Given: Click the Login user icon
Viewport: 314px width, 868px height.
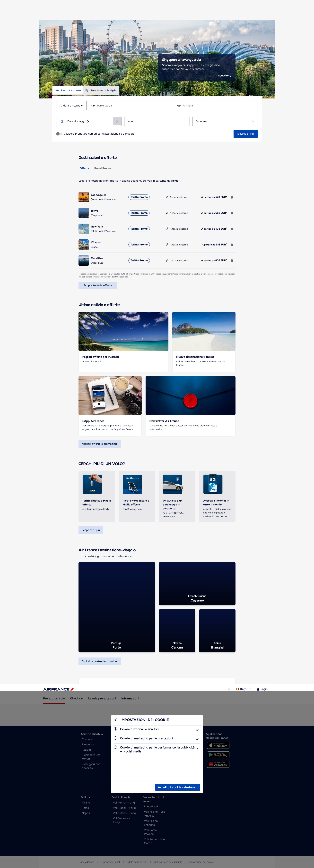Looking at the screenshot, I should (258, 689).
